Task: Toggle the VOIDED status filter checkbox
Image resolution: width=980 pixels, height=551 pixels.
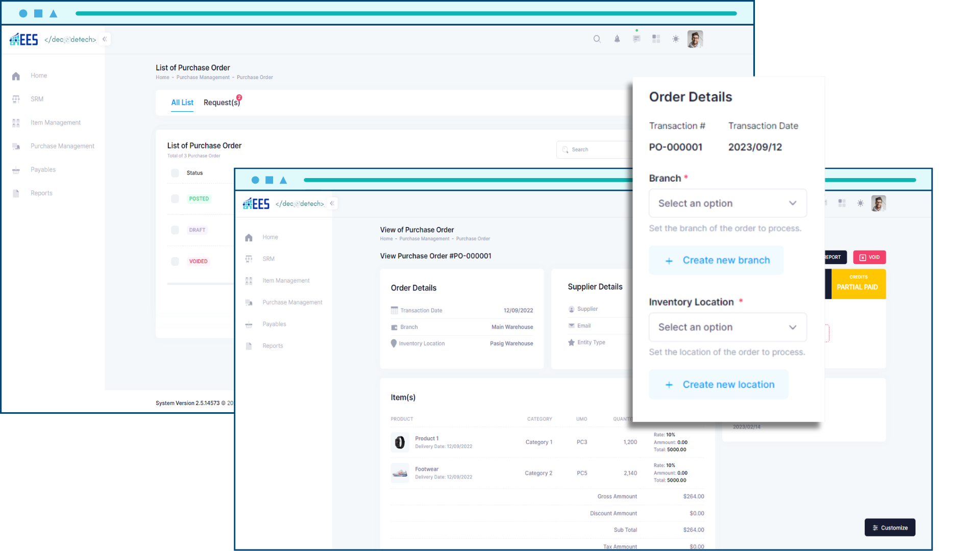Action: coord(175,261)
